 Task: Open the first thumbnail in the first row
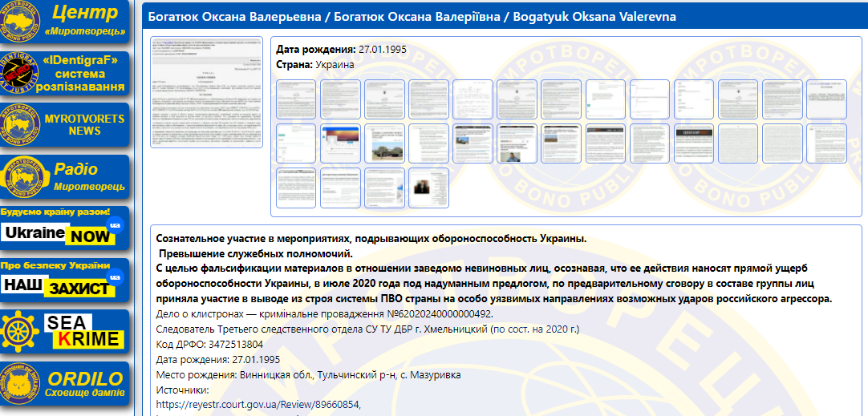click(x=296, y=99)
